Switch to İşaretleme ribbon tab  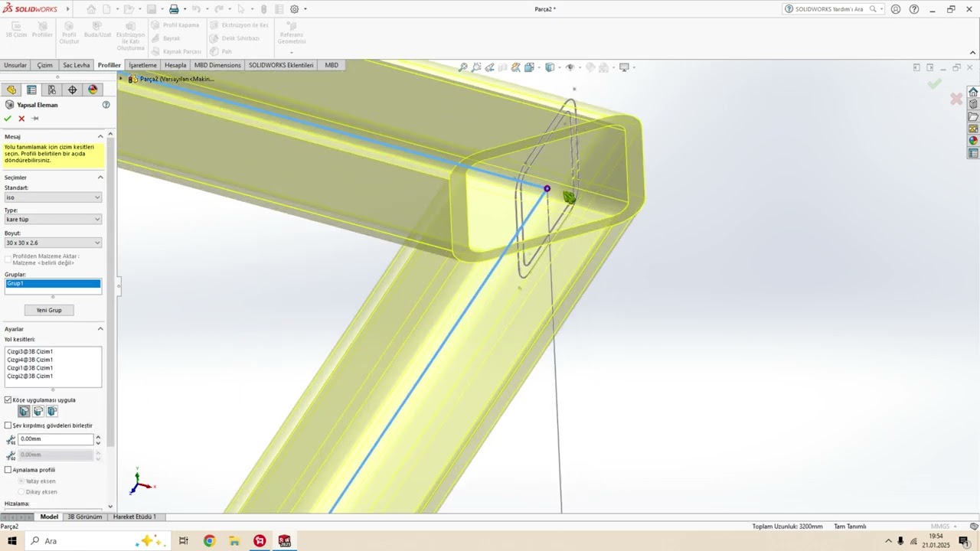142,65
